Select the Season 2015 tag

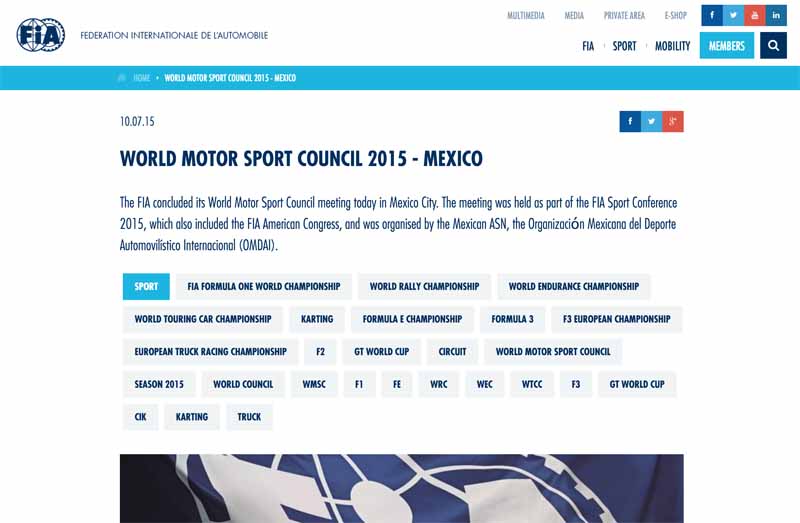(x=159, y=384)
